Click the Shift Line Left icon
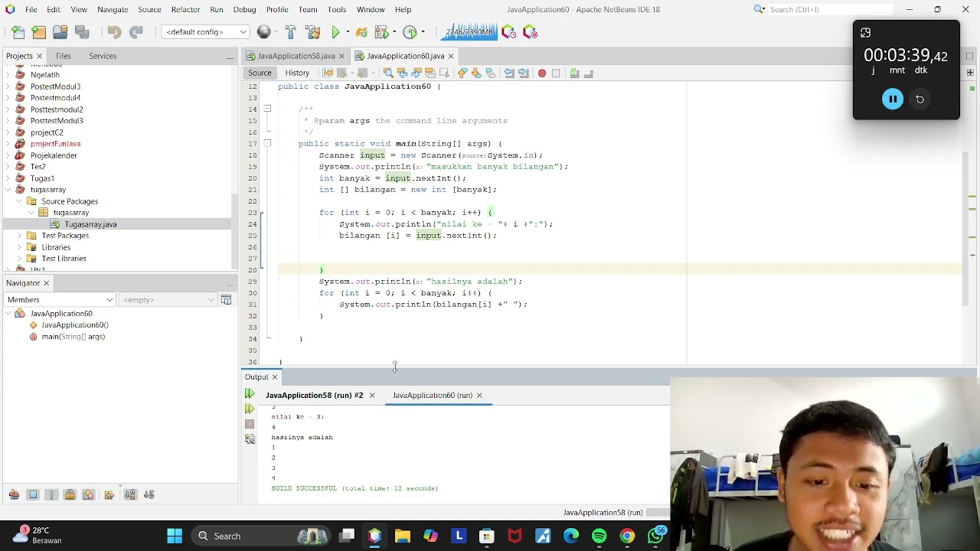 [509, 73]
